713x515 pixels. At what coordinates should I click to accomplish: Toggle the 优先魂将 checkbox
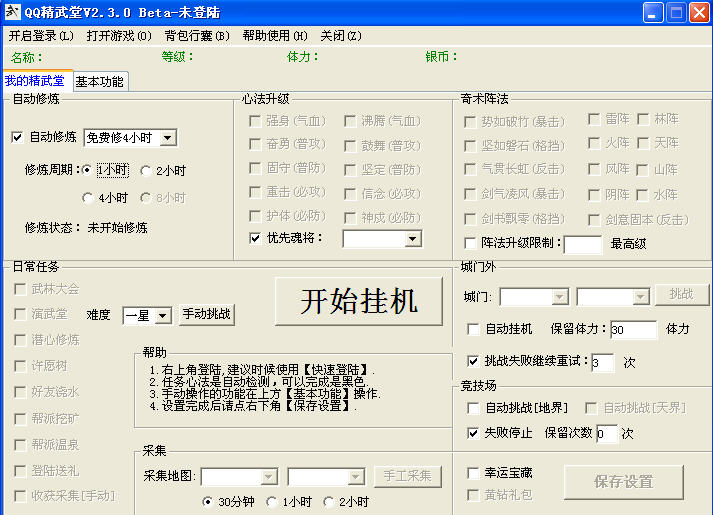click(256, 238)
